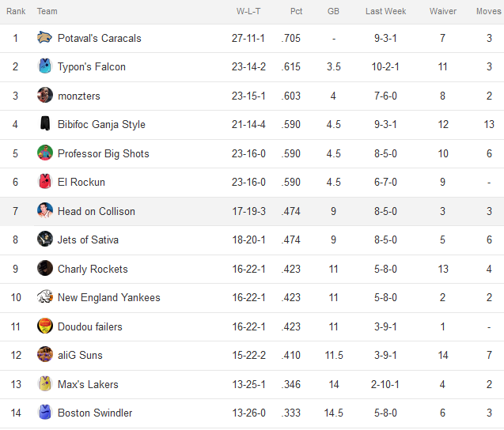Click Doudou failers yellow emblem icon
The width and height of the screenshot is (504, 430).
45,326
